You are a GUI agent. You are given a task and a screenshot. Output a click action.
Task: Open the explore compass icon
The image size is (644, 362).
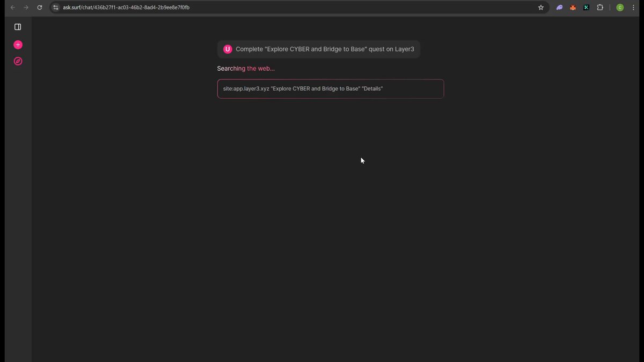coord(18,61)
